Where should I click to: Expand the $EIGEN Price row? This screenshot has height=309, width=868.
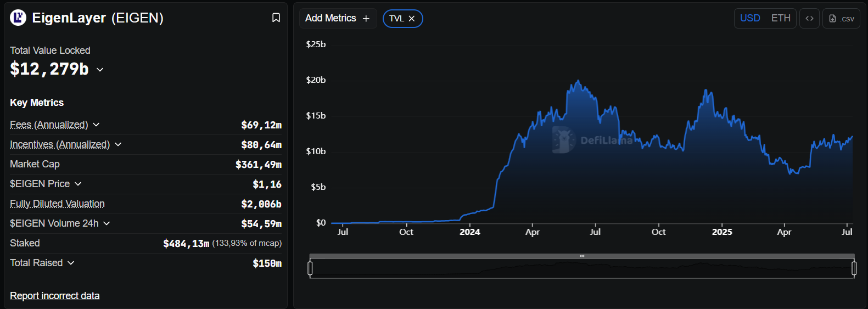coord(78,184)
